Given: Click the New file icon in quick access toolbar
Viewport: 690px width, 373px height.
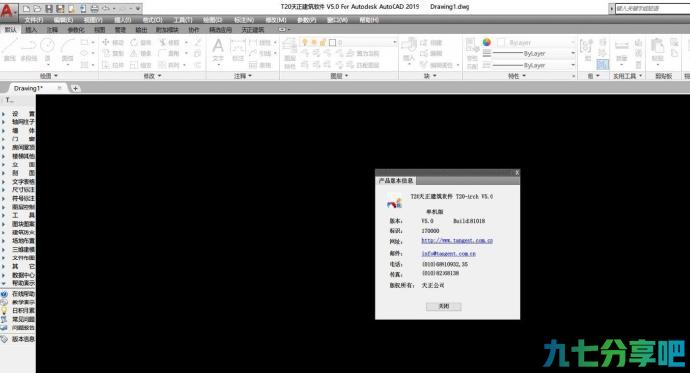Looking at the screenshot, I should click(26, 8).
